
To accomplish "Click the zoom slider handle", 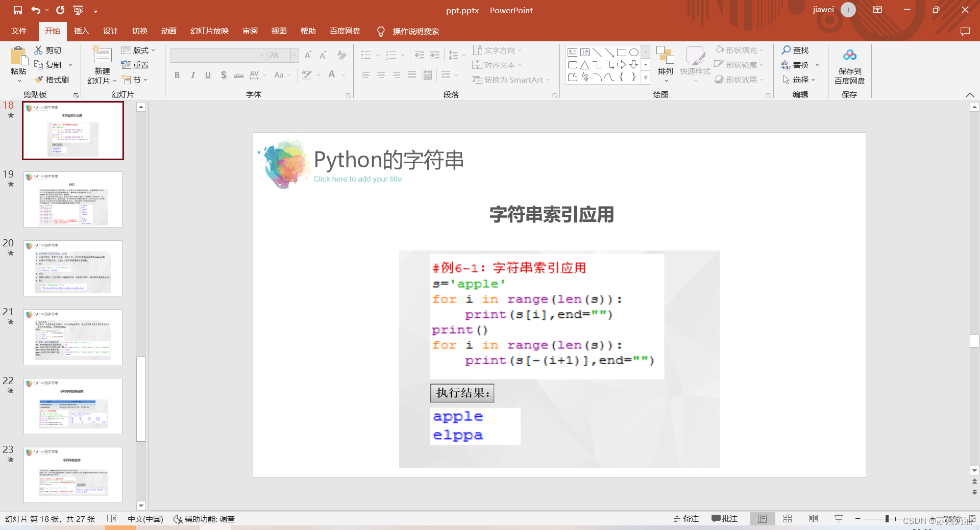I will (x=887, y=518).
